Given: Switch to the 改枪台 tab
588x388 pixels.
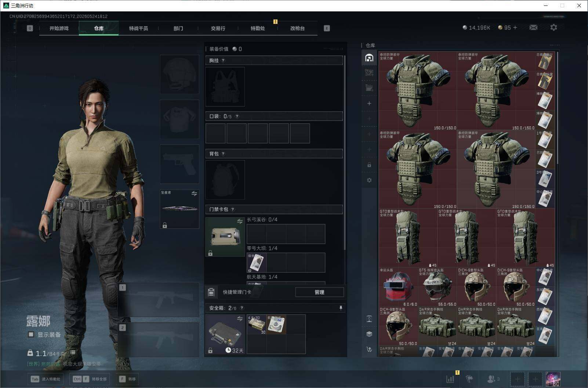Looking at the screenshot, I should tap(297, 28).
